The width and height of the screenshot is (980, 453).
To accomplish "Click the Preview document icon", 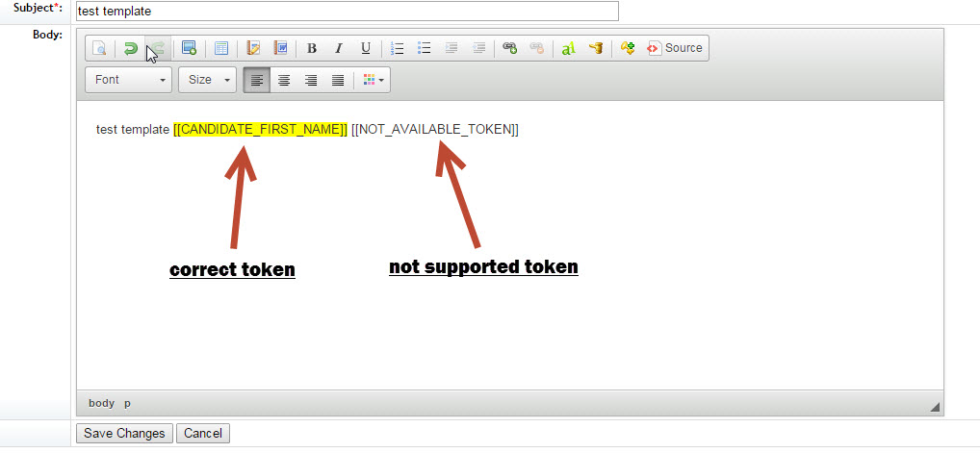I will [x=99, y=48].
